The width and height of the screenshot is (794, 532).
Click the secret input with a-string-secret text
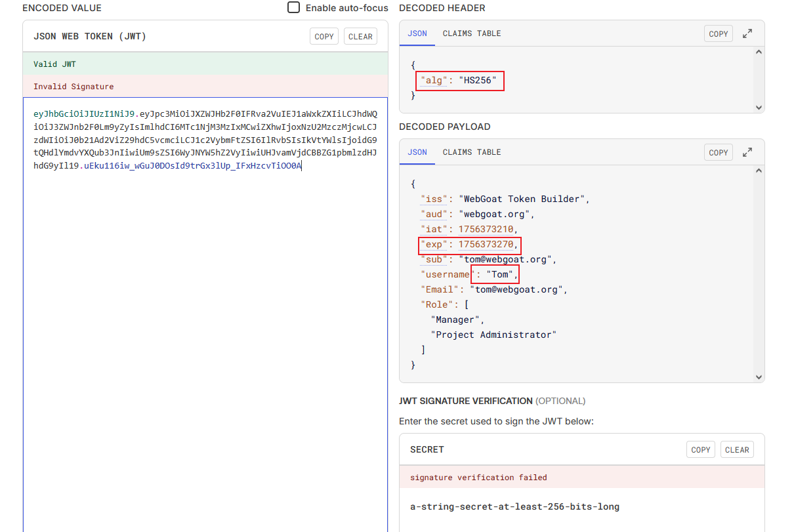(582, 507)
